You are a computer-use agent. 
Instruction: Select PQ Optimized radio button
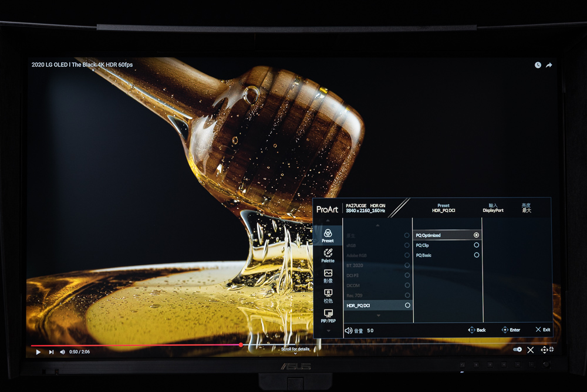(x=476, y=235)
